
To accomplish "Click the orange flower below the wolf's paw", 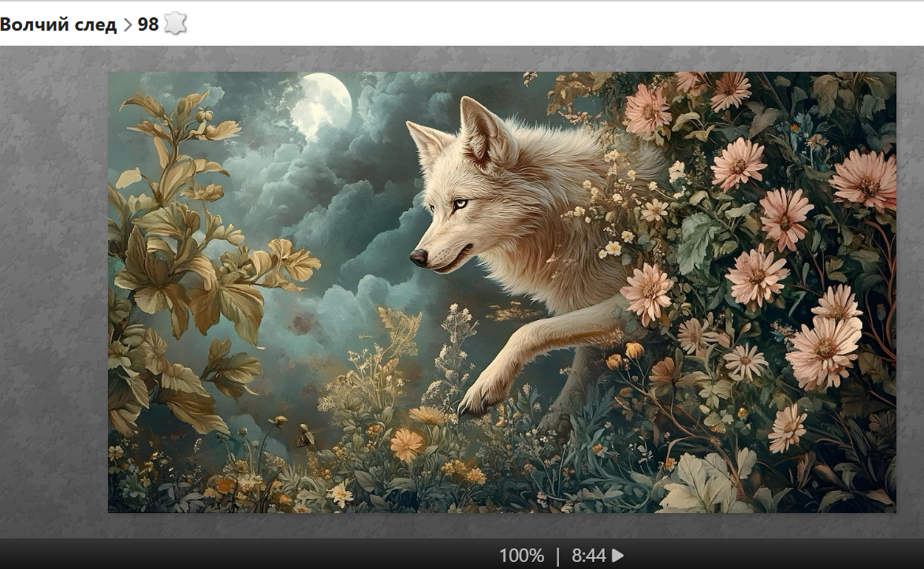I will (407, 444).
